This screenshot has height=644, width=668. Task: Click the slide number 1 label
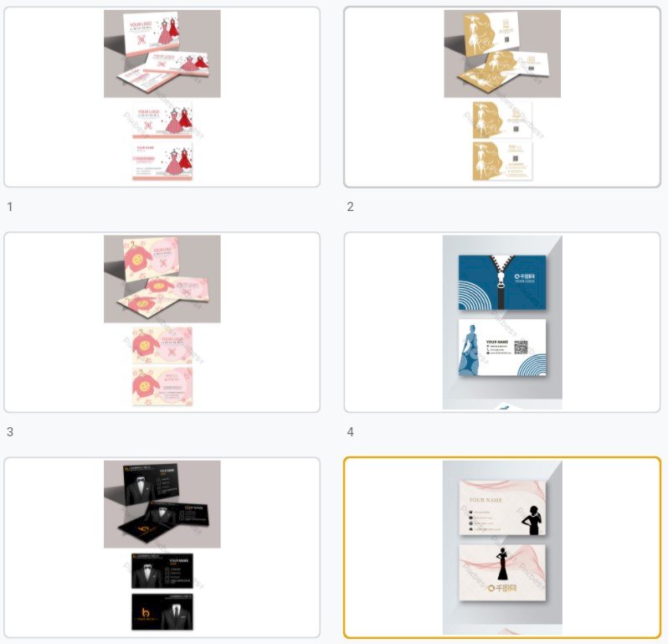click(10, 207)
